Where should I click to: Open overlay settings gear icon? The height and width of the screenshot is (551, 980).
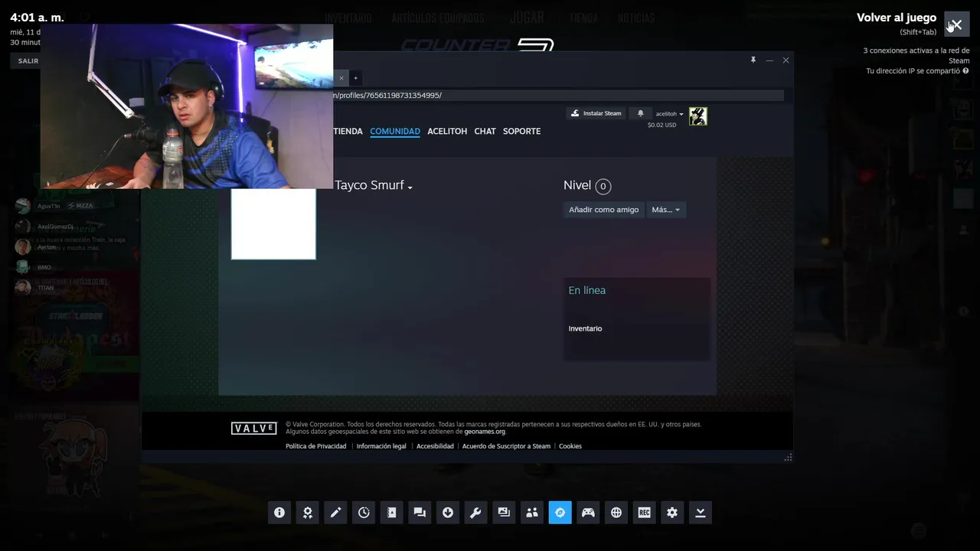click(672, 513)
